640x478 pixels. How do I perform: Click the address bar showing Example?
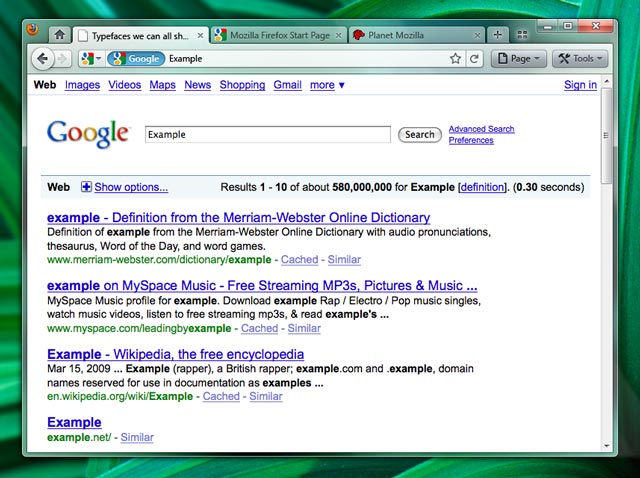tap(306, 59)
